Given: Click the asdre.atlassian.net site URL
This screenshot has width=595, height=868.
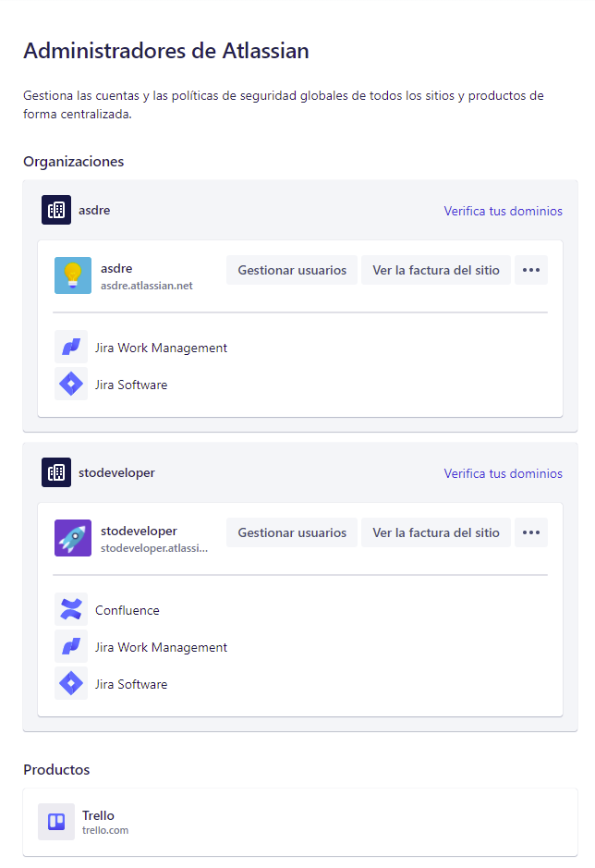Looking at the screenshot, I should 147,286.
